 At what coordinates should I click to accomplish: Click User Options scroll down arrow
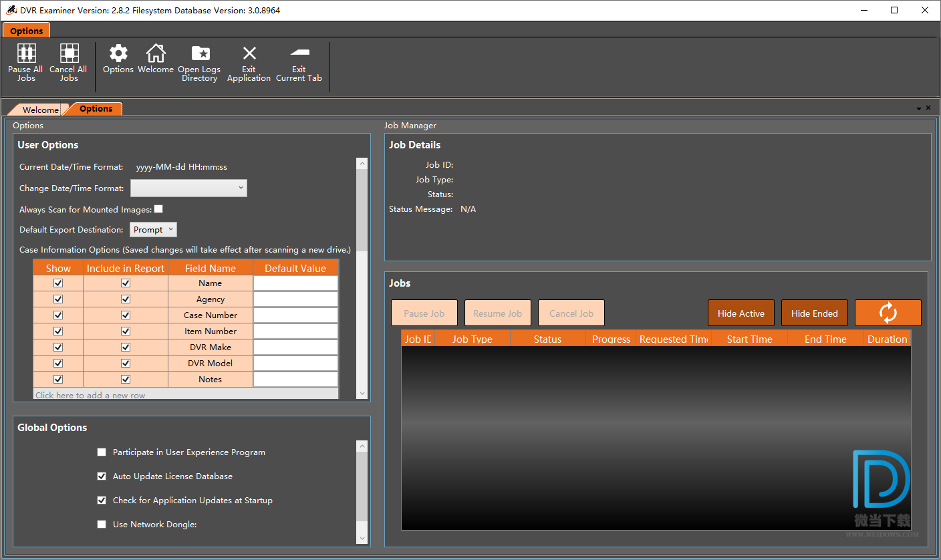pyautogui.click(x=362, y=394)
